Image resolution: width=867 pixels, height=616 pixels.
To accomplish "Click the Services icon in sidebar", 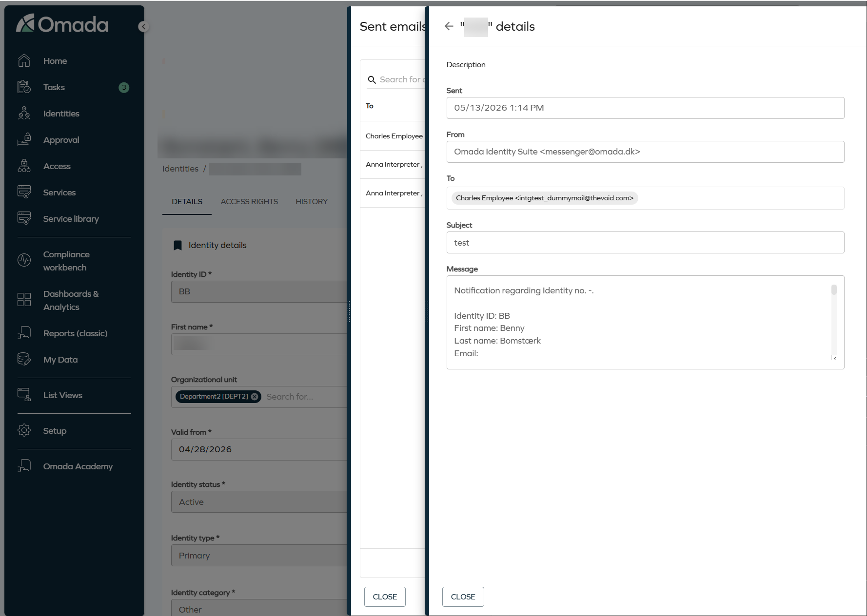I will (24, 192).
